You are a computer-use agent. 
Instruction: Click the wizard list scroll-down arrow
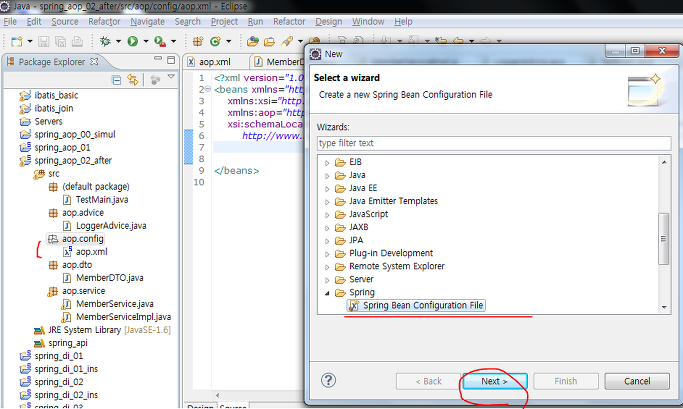click(664, 307)
